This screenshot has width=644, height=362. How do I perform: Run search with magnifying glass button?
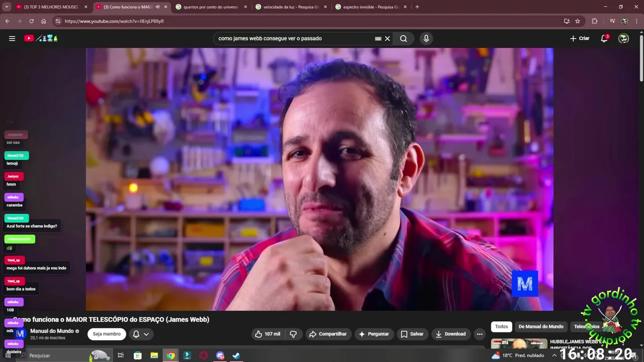(x=404, y=38)
